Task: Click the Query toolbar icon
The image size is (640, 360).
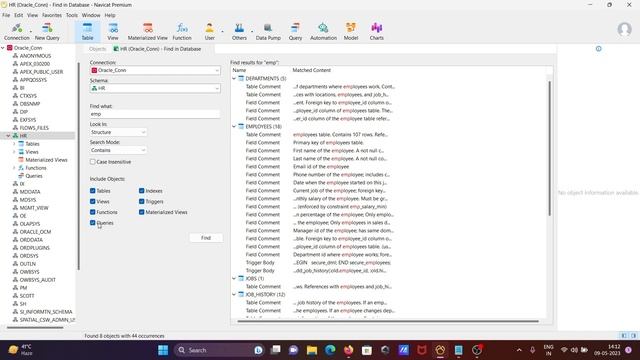Action: 295,31
